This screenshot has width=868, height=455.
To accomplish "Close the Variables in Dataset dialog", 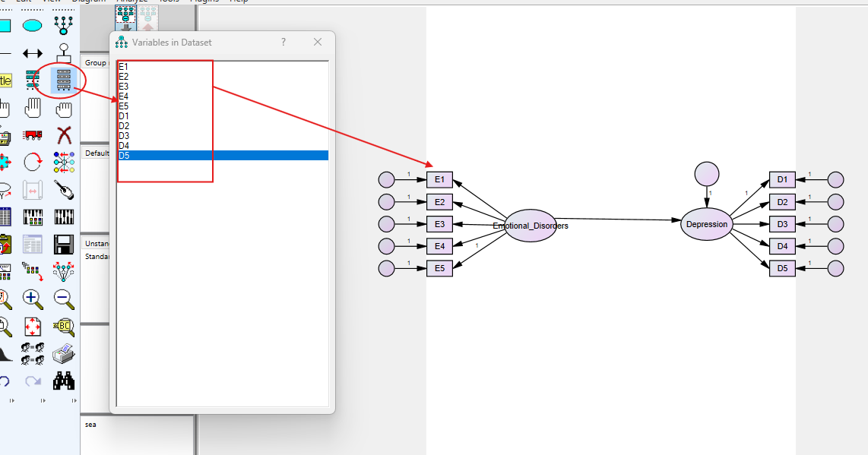I will tap(318, 43).
